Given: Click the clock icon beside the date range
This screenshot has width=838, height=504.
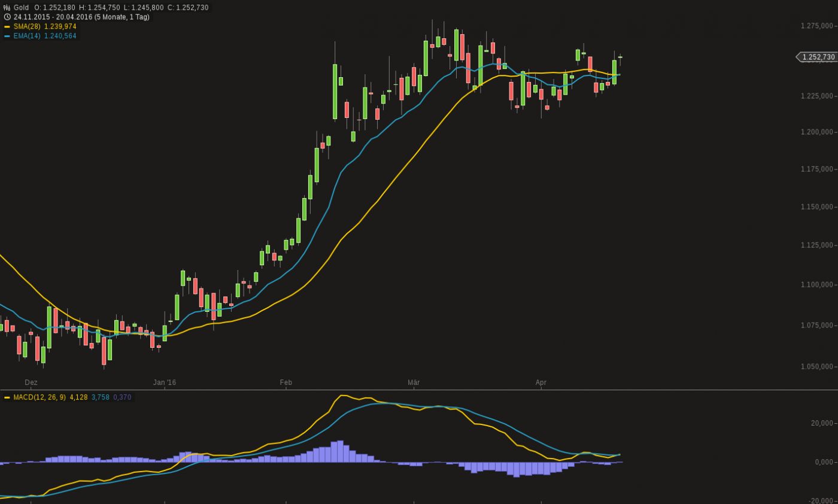Looking at the screenshot, I should tap(7, 17).
